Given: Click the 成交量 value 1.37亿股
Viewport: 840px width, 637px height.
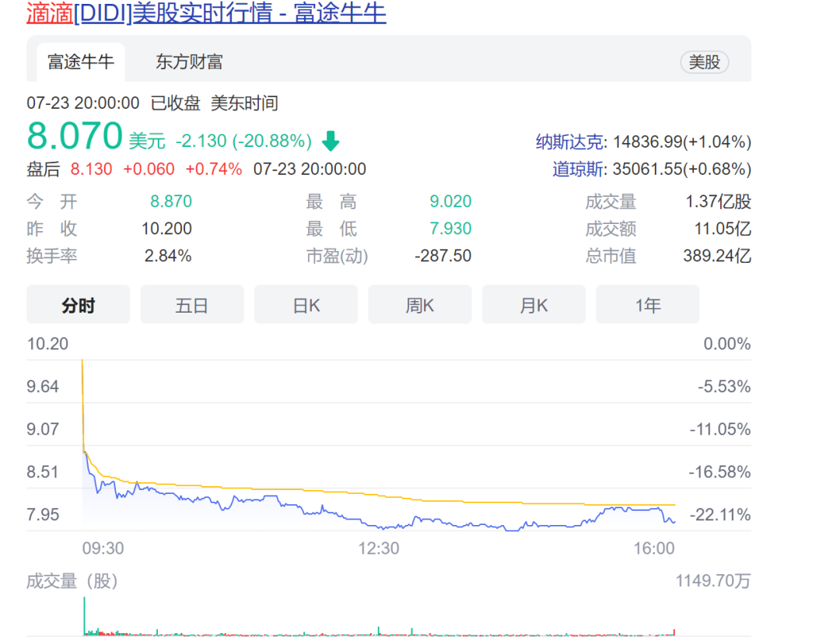Looking at the screenshot, I should (x=719, y=201).
